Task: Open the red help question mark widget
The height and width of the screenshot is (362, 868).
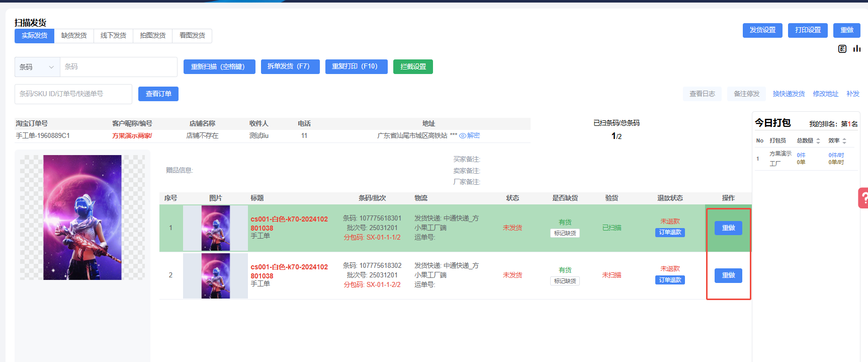Action: [863, 198]
